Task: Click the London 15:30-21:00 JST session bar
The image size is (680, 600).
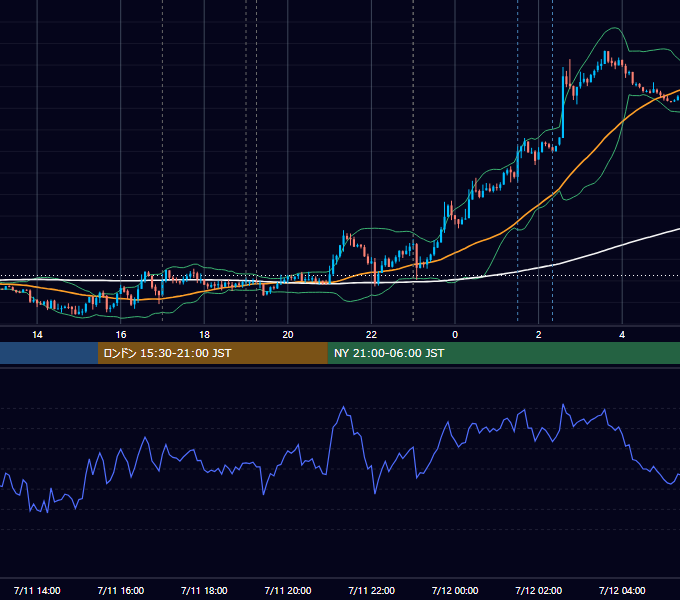Action: (x=212, y=353)
